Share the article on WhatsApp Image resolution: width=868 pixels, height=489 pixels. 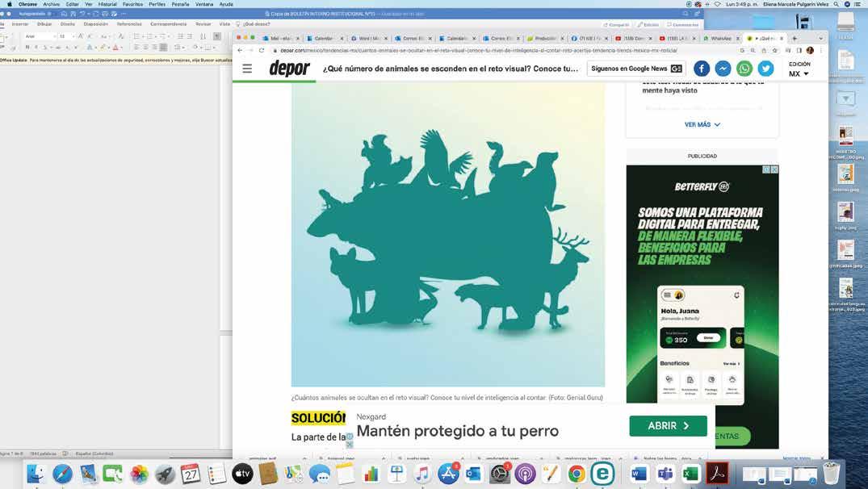point(744,69)
